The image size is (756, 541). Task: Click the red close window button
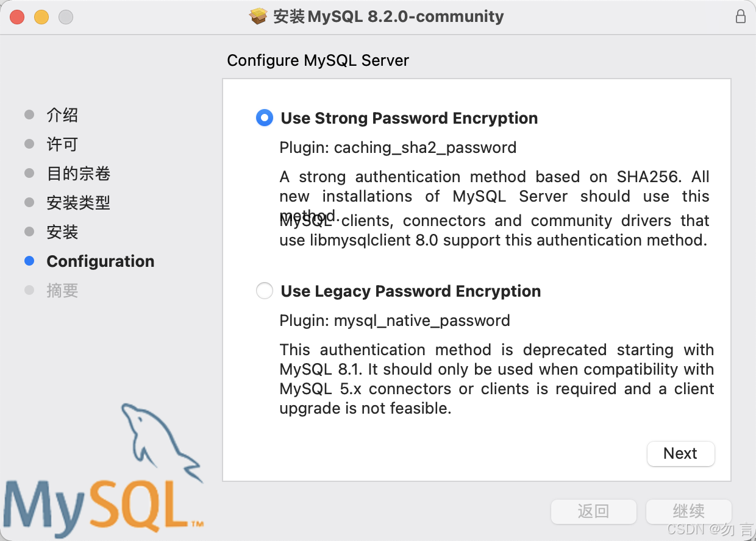pos(17,17)
